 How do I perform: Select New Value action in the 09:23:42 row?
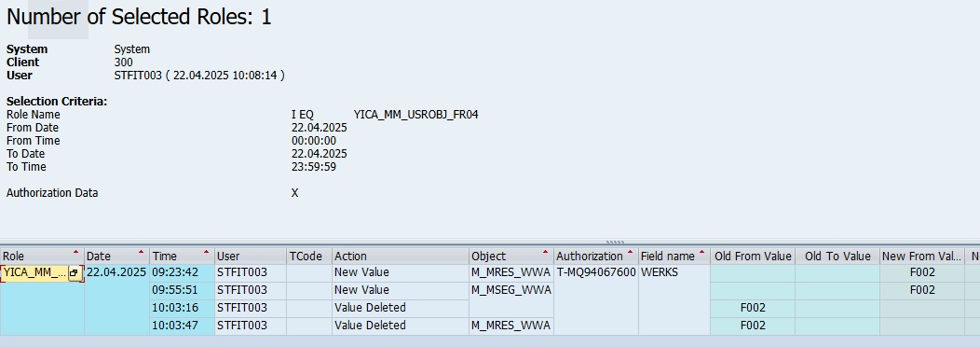pyautogui.click(x=400, y=272)
